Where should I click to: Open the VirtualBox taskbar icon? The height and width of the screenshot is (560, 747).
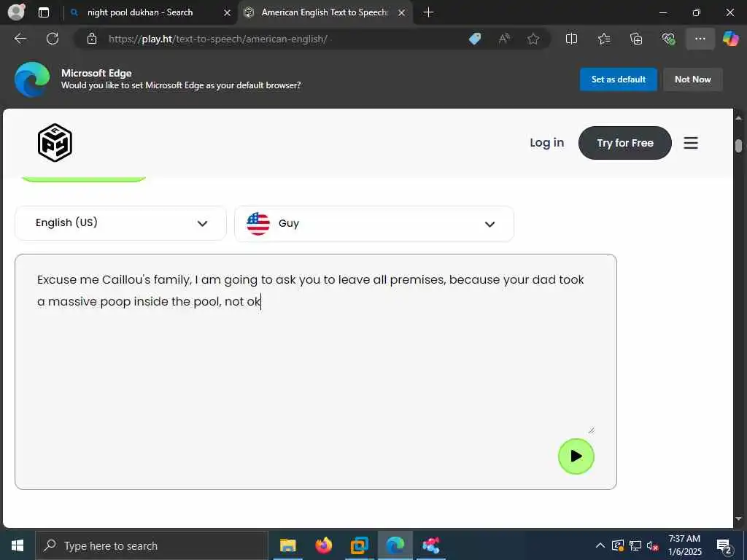click(x=359, y=545)
